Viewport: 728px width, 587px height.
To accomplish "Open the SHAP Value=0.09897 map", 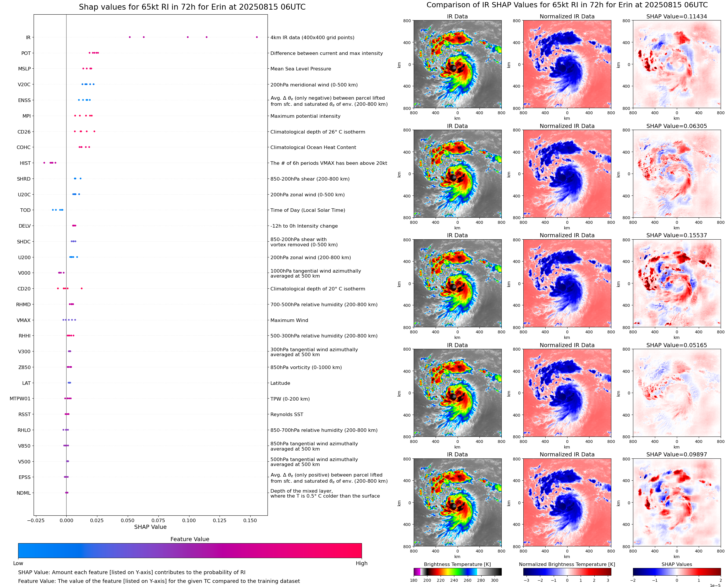I will point(677,503).
